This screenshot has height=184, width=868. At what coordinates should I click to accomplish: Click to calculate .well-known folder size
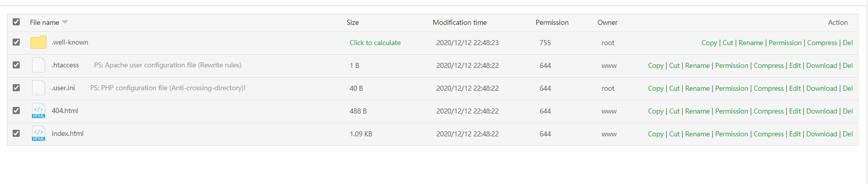click(x=375, y=43)
